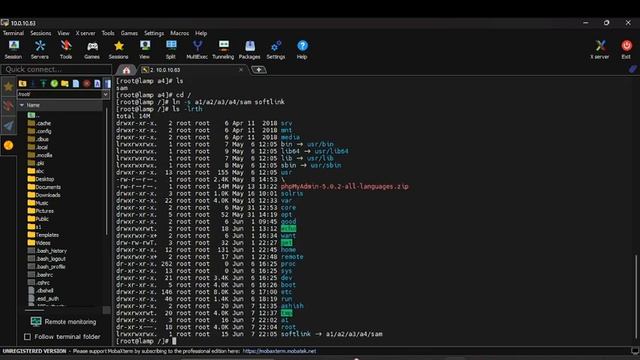Screen dimensions: 640x360
Task: Open the Games menu in menu bar
Action: click(129, 33)
